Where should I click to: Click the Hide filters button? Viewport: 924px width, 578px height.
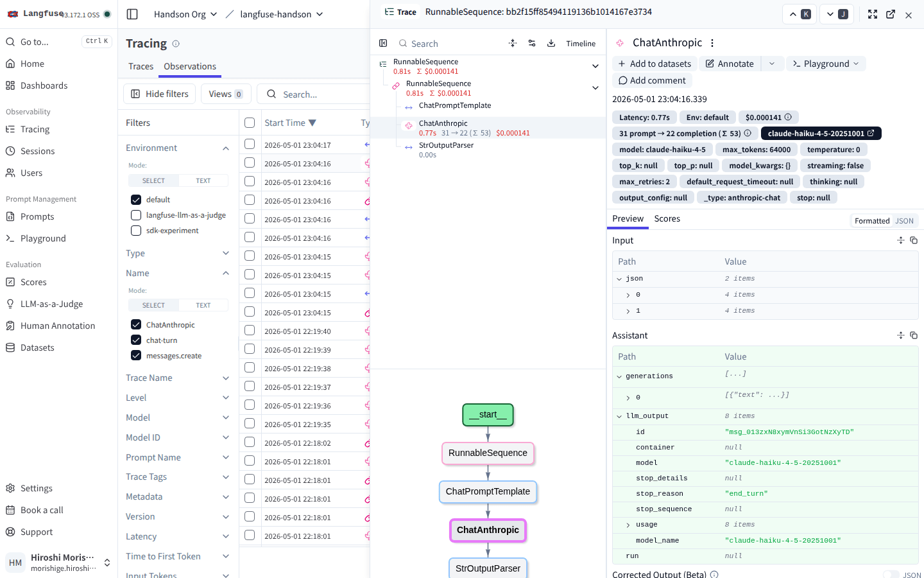160,94
